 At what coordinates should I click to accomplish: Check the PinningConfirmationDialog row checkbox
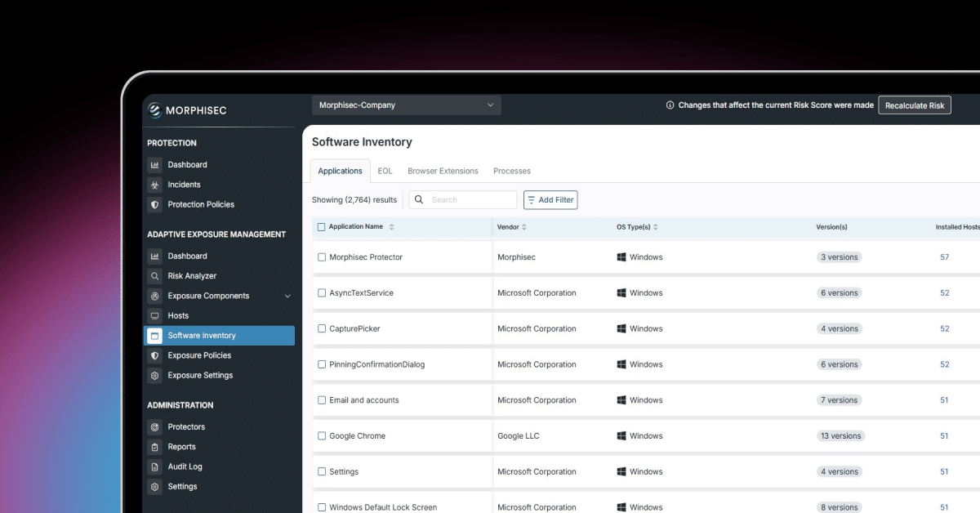[x=322, y=364]
